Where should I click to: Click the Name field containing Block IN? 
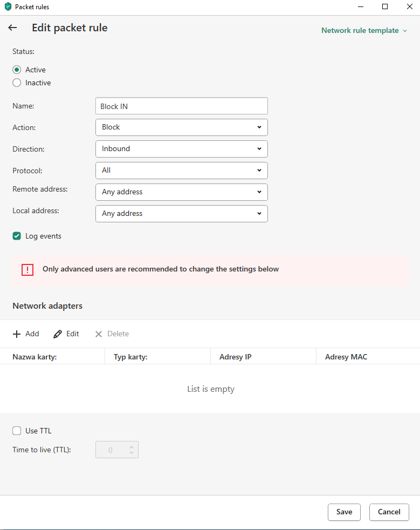181,106
